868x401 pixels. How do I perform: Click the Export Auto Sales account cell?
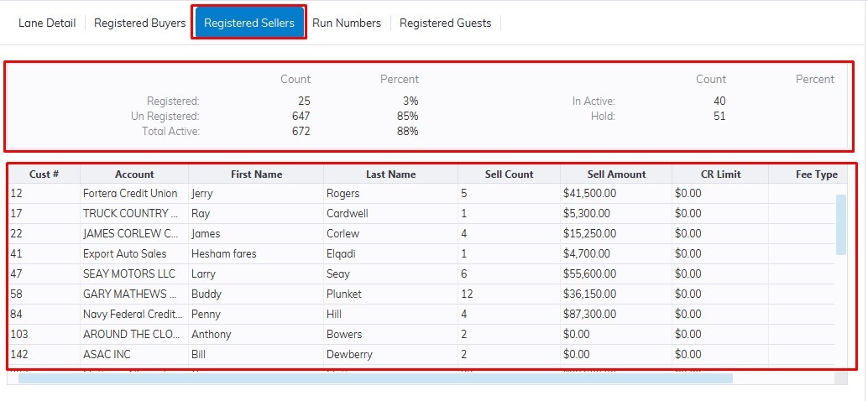click(x=124, y=254)
